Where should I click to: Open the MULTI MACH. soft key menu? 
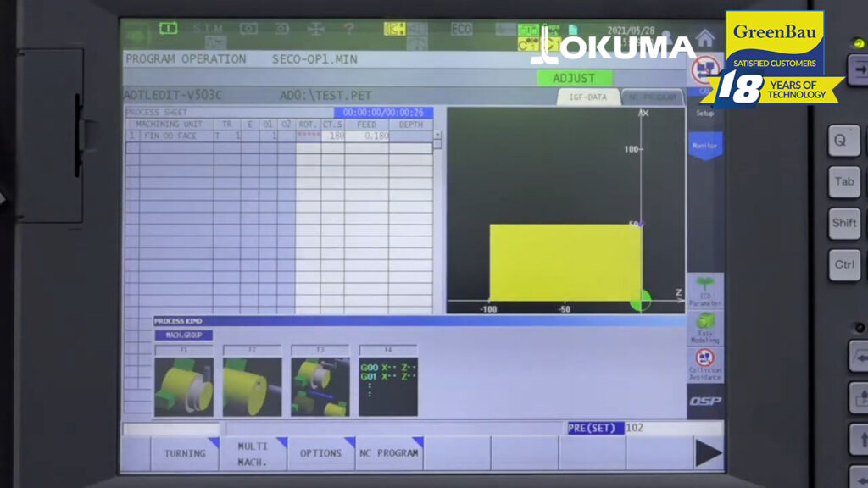coord(252,453)
